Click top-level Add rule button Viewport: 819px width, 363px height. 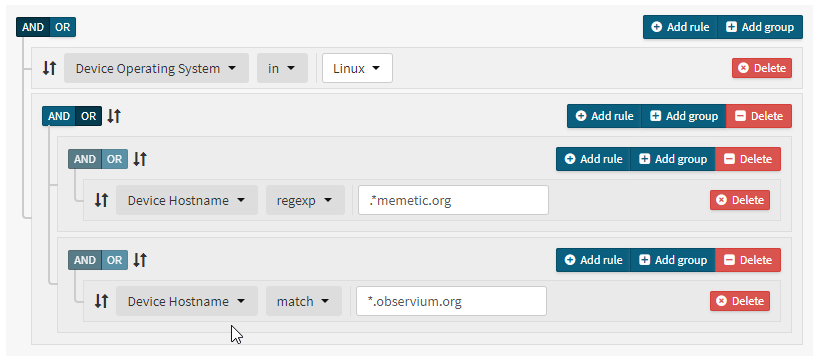[x=681, y=27]
